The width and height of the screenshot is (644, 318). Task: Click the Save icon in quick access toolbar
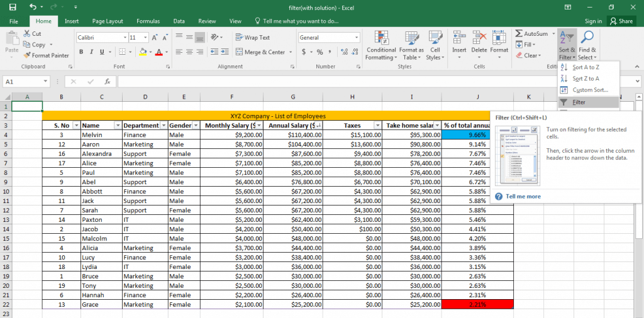(x=13, y=7)
